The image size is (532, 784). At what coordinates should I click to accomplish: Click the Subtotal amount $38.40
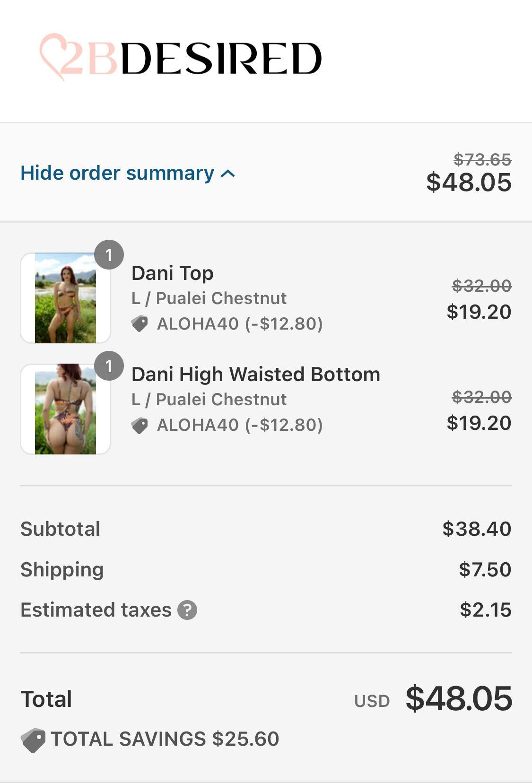(477, 529)
